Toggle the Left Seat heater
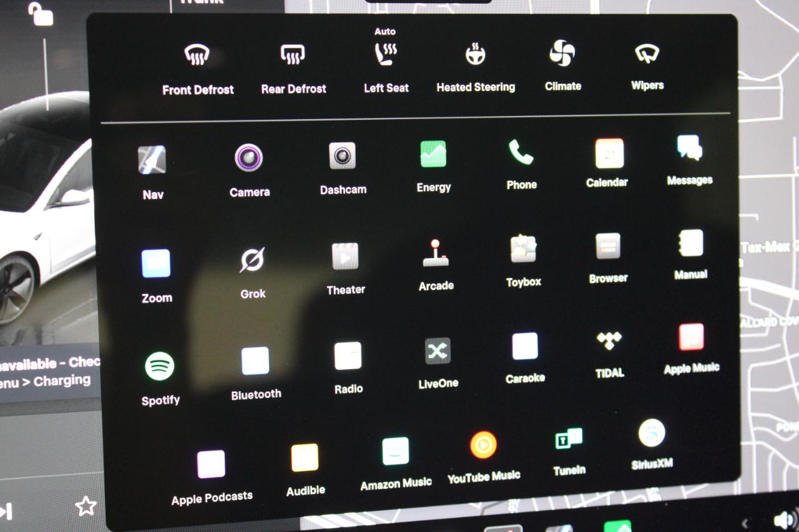799x532 pixels. [386, 54]
